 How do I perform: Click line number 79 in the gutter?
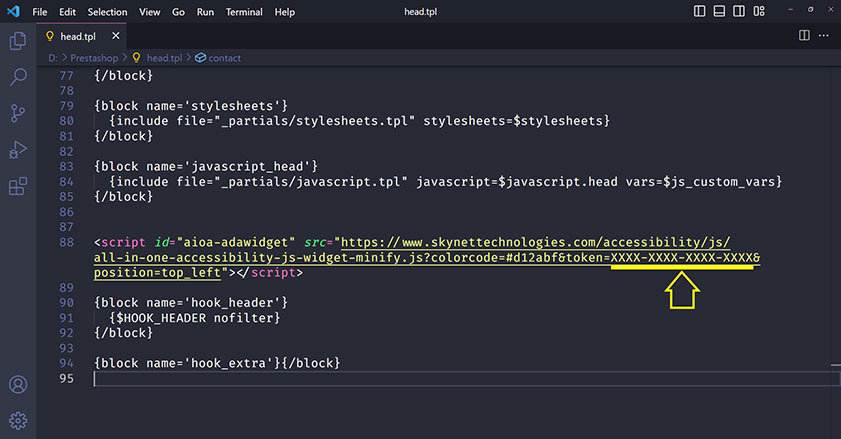click(x=67, y=106)
